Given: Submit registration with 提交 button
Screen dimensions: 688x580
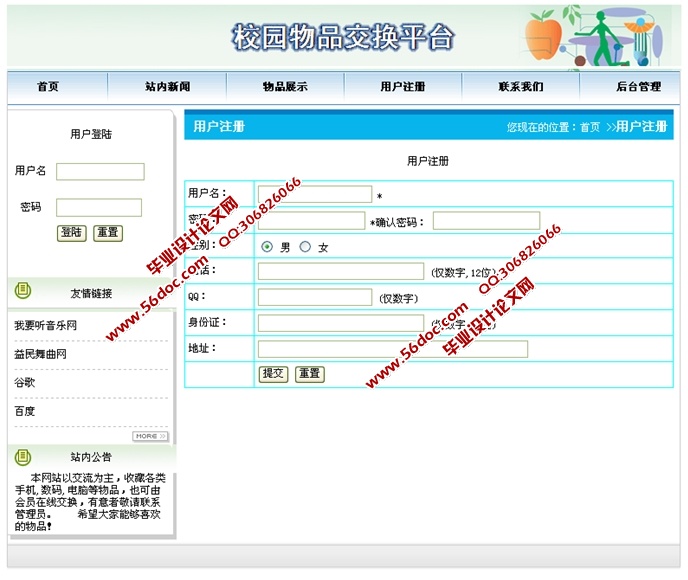Looking at the screenshot, I should point(273,373).
